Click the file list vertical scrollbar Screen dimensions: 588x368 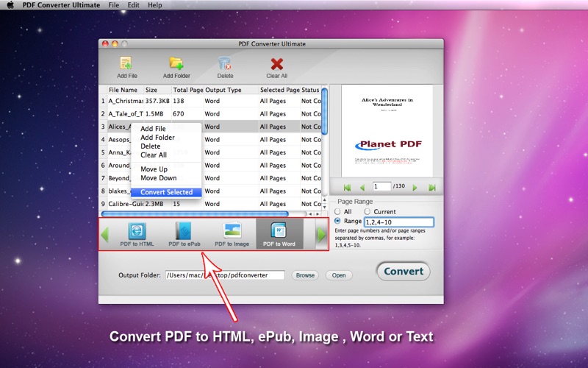[325, 111]
